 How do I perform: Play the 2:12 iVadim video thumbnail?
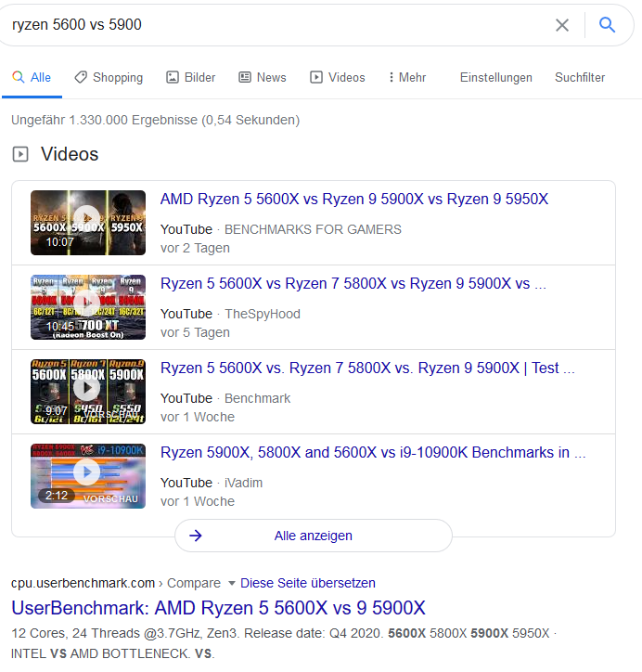pyautogui.click(x=88, y=476)
